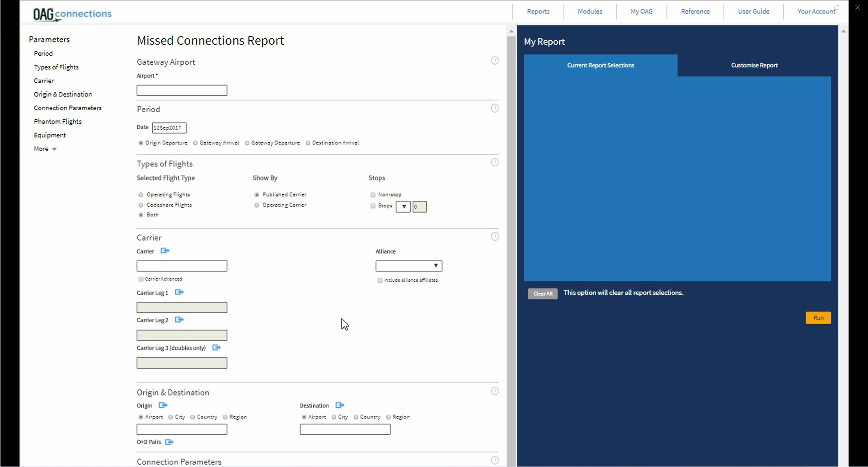Tick the Carrier Advanced checkbox

click(x=141, y=279)
